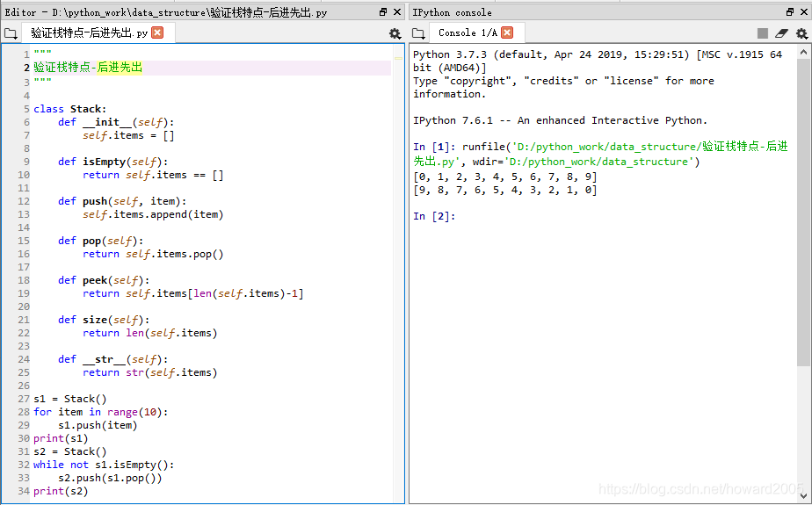Click the 's2.push(s1.pop())' line

(x=110, y=478)
